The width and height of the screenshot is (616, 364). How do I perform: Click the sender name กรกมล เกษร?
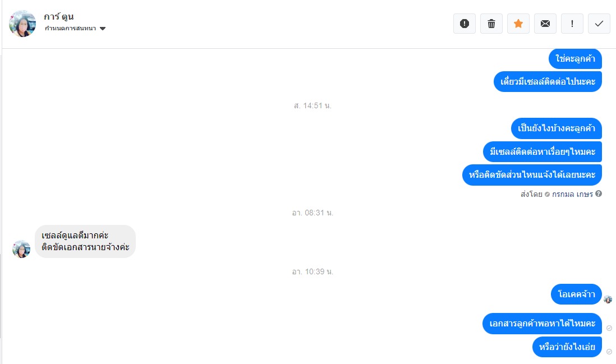(572, 194)
